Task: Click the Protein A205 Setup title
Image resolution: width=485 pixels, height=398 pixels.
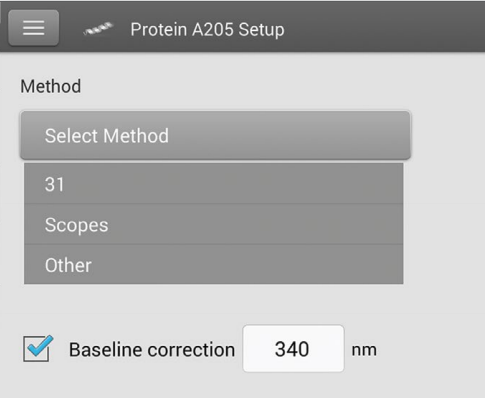Action: [207, 29]
